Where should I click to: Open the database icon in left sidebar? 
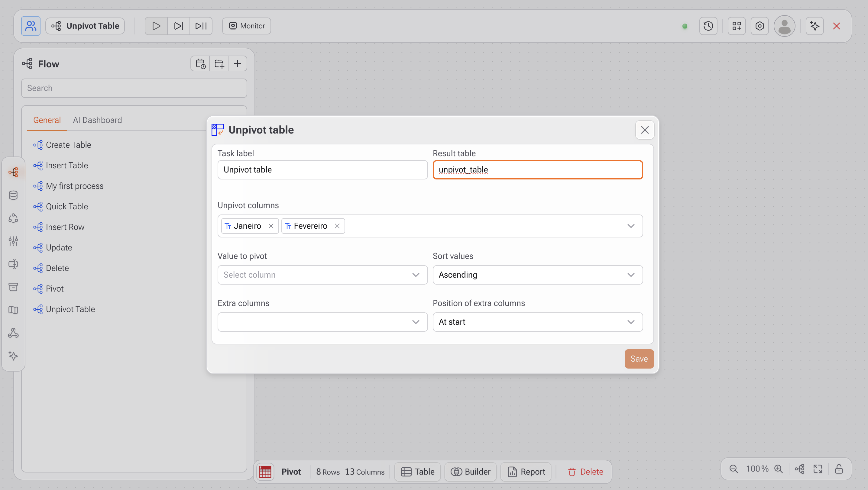(x=13, y=195)
